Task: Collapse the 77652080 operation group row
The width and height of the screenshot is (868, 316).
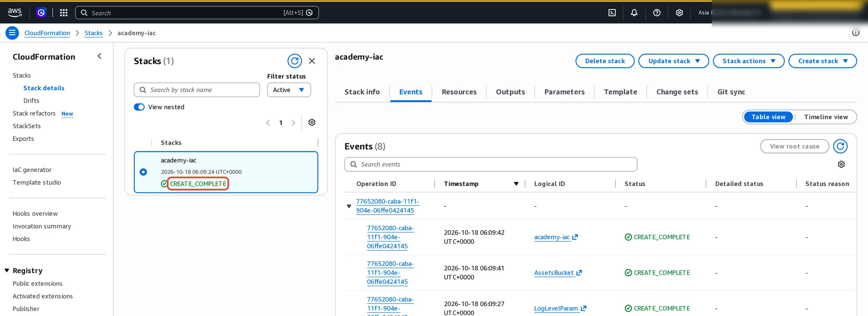Action: pos(349,206)
